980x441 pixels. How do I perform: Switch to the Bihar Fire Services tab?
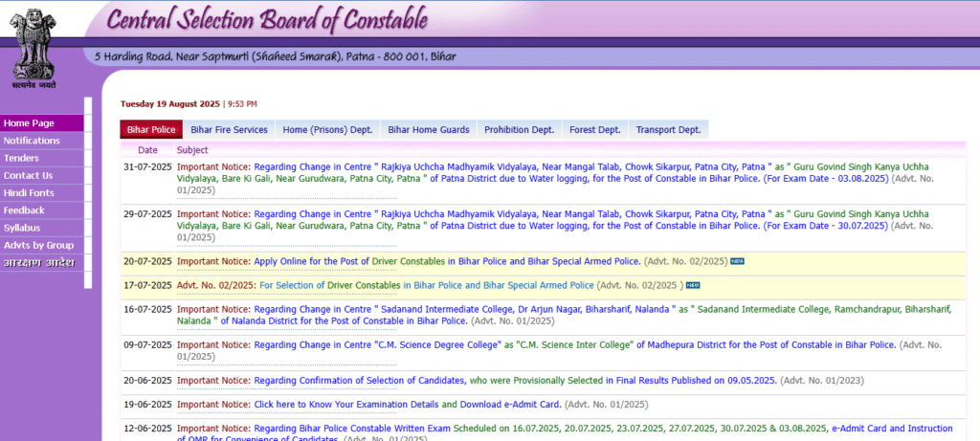tap(229, 130)
